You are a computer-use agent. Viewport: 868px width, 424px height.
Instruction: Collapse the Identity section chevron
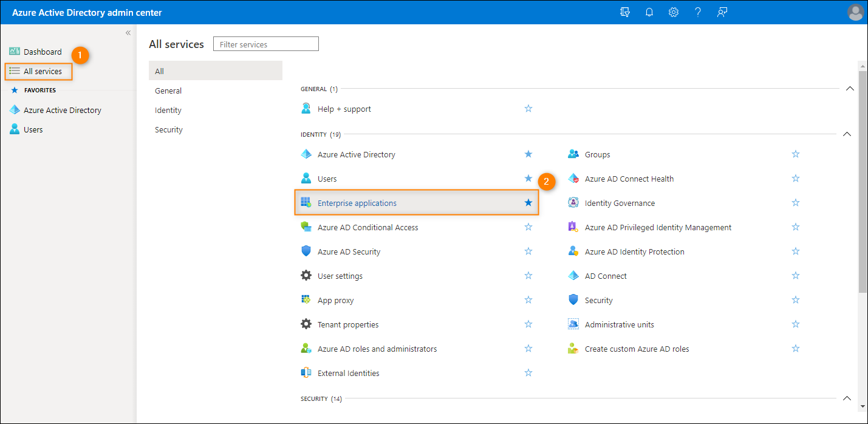tap(847, 134)
